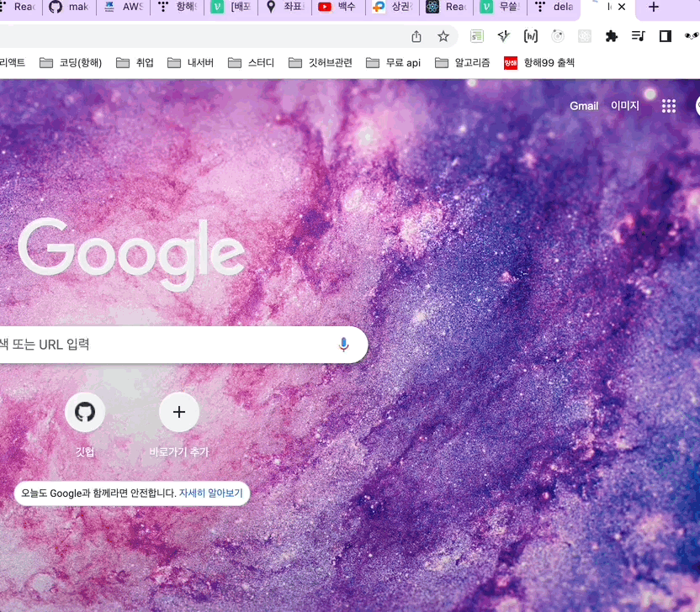The height and width of the screenshot is (612, 700).
Task: Open the 깃허브관련 bookmark folder
Action: pos(321,63)
